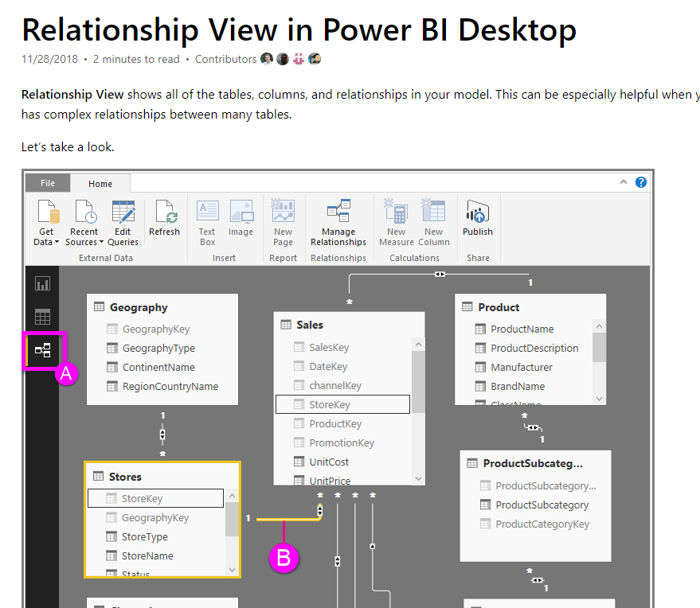Click the Sales table scrollbar thumb
This screenshot has width=700, height=608.
click(x=418, y=382)
